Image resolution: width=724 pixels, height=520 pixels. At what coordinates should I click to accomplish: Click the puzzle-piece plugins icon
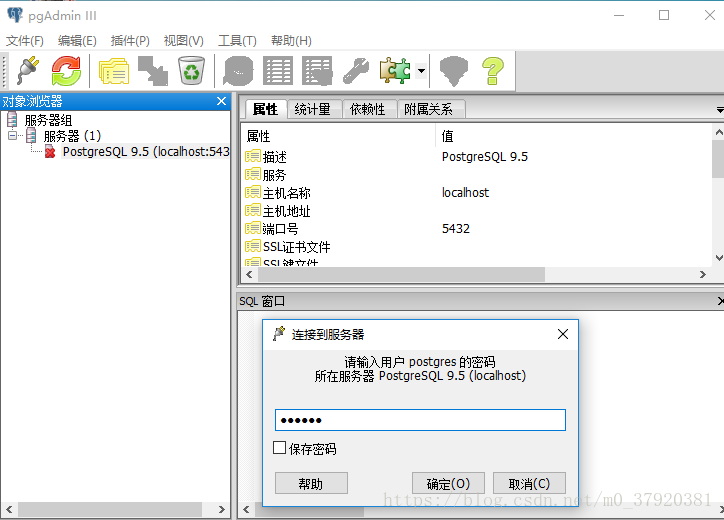pyautogui.click(x=395, y=70)
